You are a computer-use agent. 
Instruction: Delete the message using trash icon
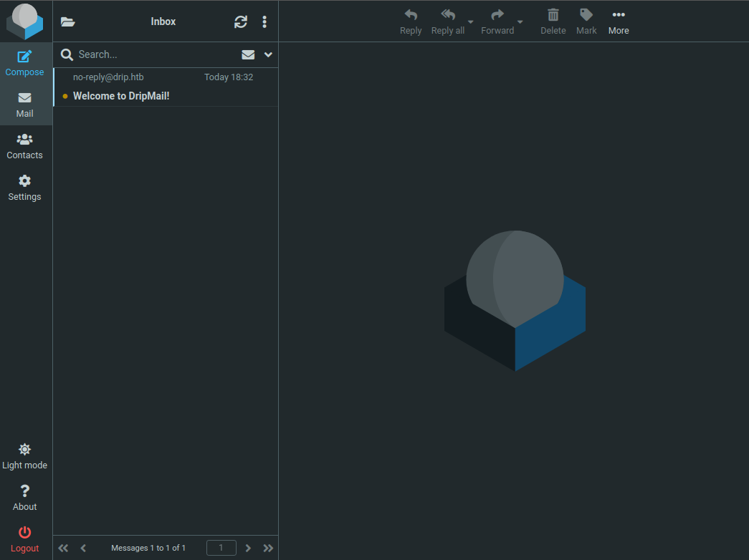tap(553, 21)
